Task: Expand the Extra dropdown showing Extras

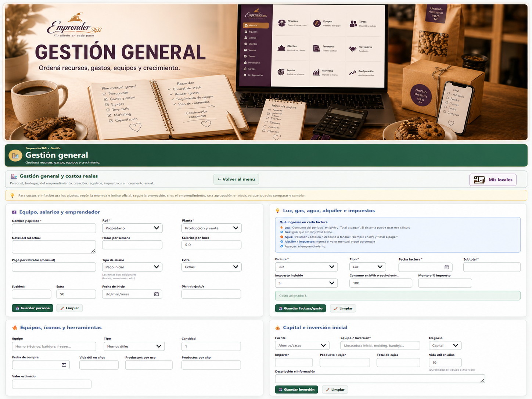Action: [x=212, y=267]
